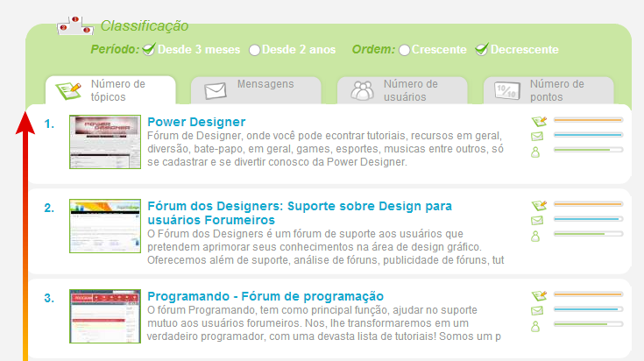Viewport: 644px width, 361px height.
Task: Click green users bar for Power Designer
Action: point(588,150)
